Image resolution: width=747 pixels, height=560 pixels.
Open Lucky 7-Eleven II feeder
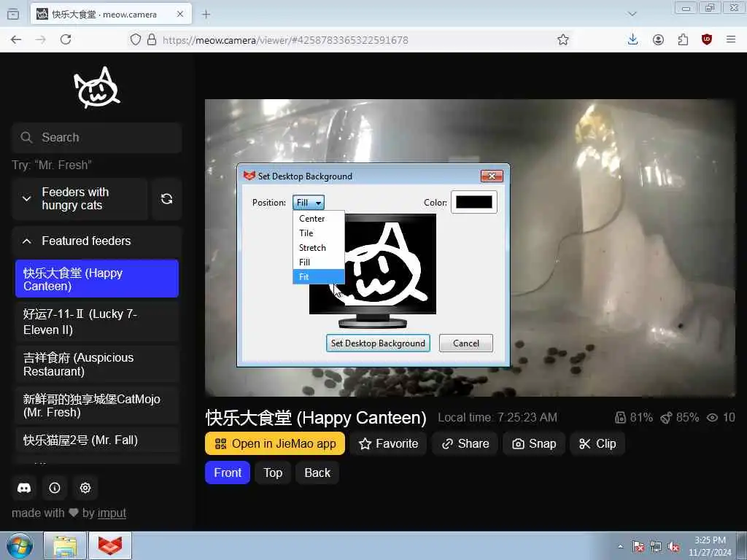click(97, 322)
